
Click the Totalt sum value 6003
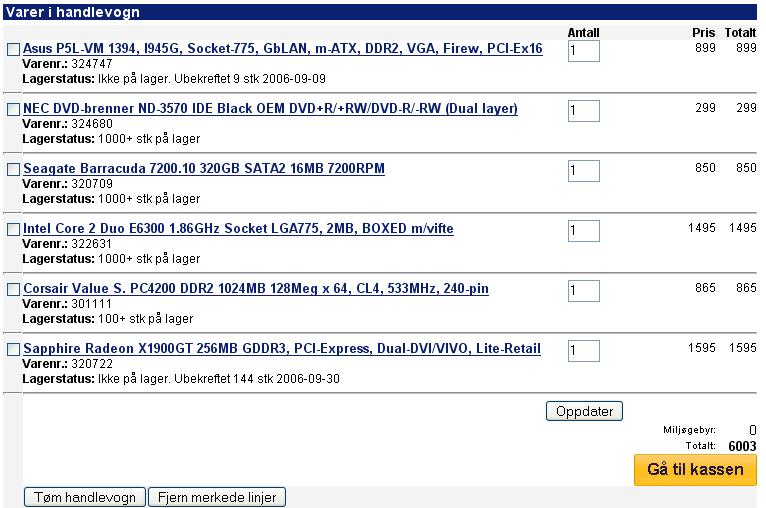742,446
